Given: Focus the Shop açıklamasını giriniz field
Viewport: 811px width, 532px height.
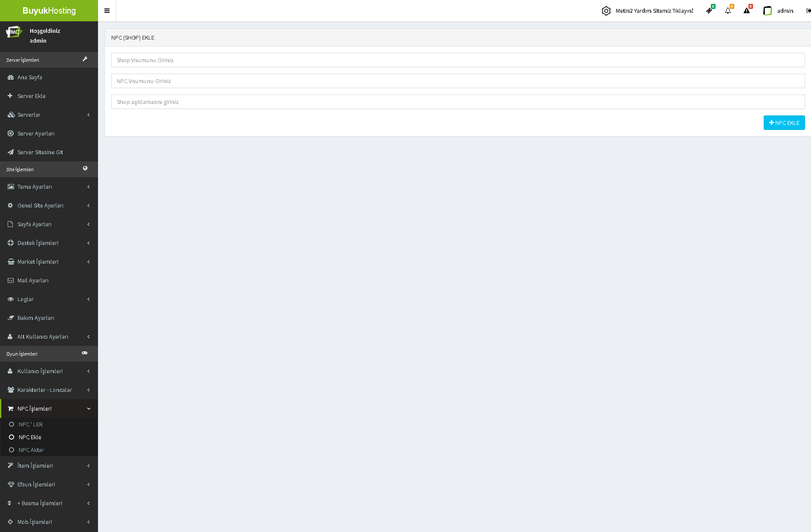Looking at the screenshot, I should pyautogui.click(x=458, y=102).
